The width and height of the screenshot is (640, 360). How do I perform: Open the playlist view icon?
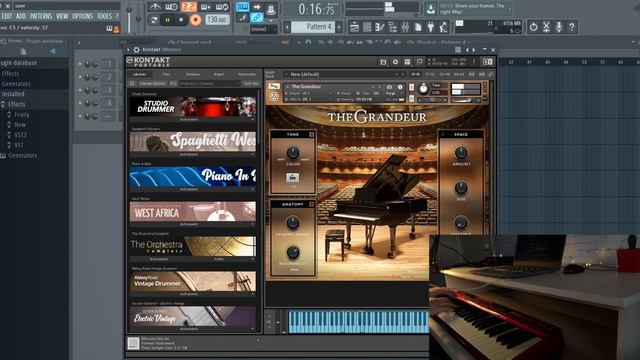pyautogui.click(x=354, y=27)
